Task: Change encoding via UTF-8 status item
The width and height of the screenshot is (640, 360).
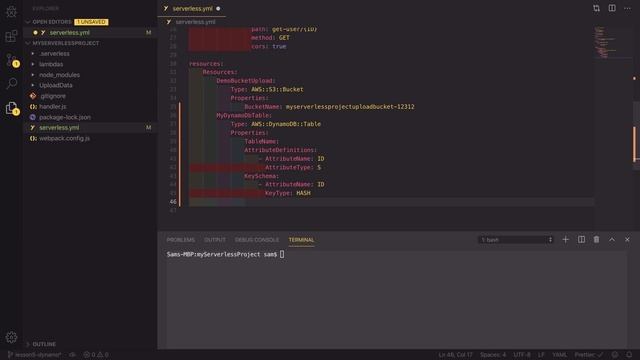Action: [x=522, y=355]
